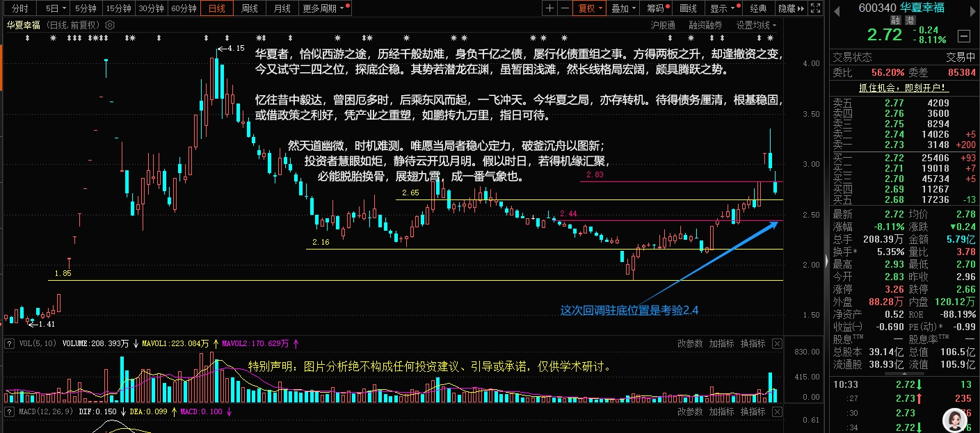The width and height of the screenshot is (980, 433).
Task: Open the 设置均线 moving average dropdown
Action: [x=757, y=25]
